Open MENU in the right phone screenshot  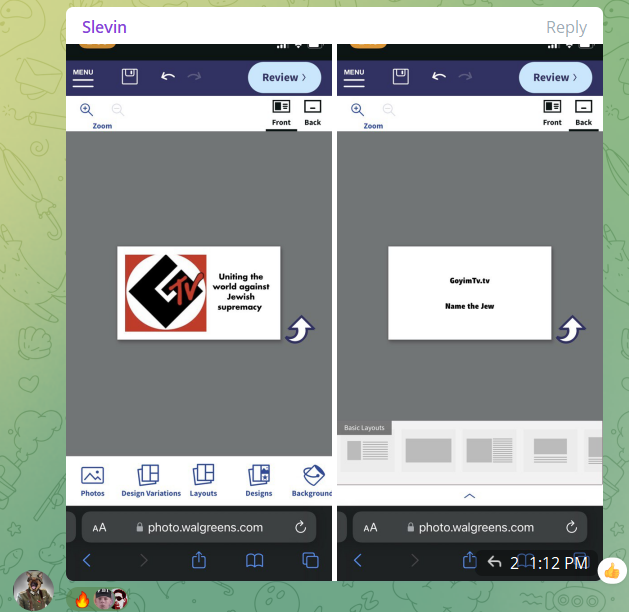pos(354,78)
